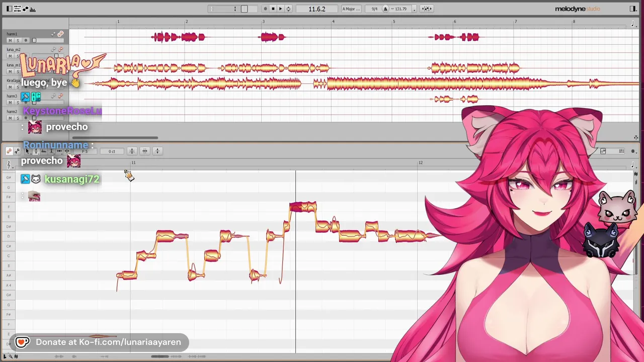Toggle the metronome click icon
Image resolution: width=644 pixels, height=362 pixels.
click(385, 9)
